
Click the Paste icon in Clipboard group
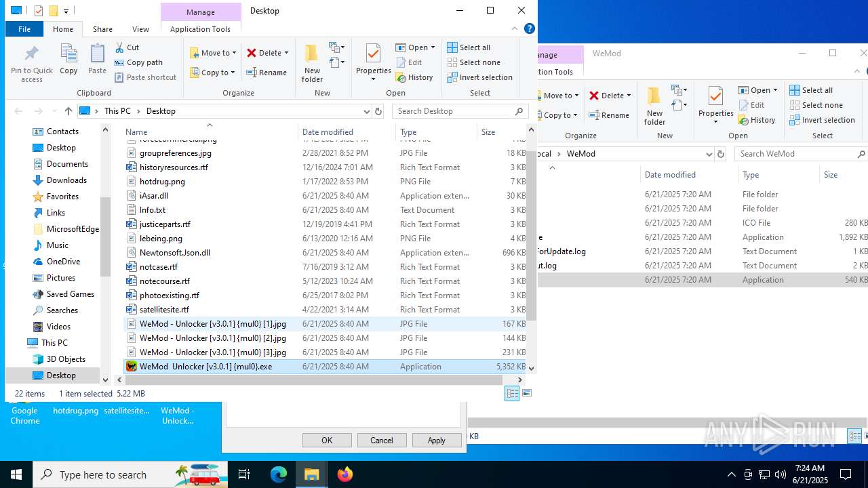coord(97,60)
